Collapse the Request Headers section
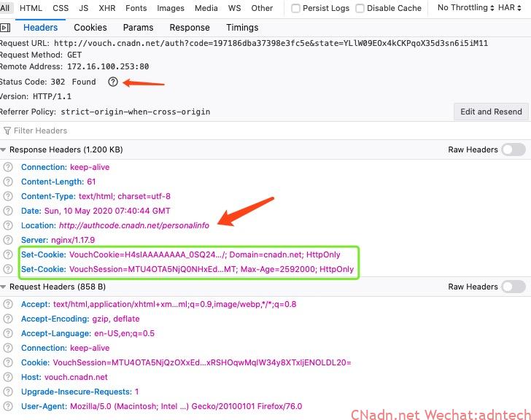 pyautogui.click(x=4, y=287)
